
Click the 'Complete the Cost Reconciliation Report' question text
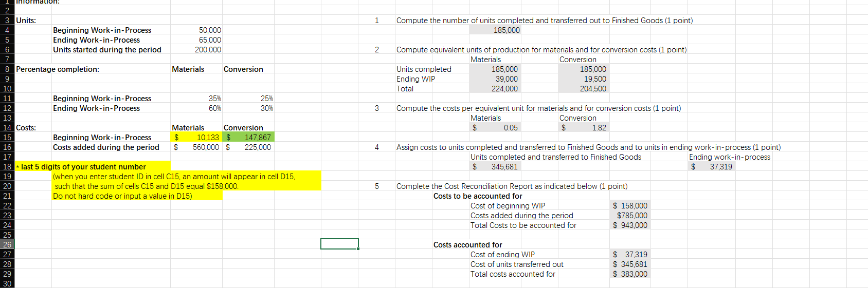point(512,186)
